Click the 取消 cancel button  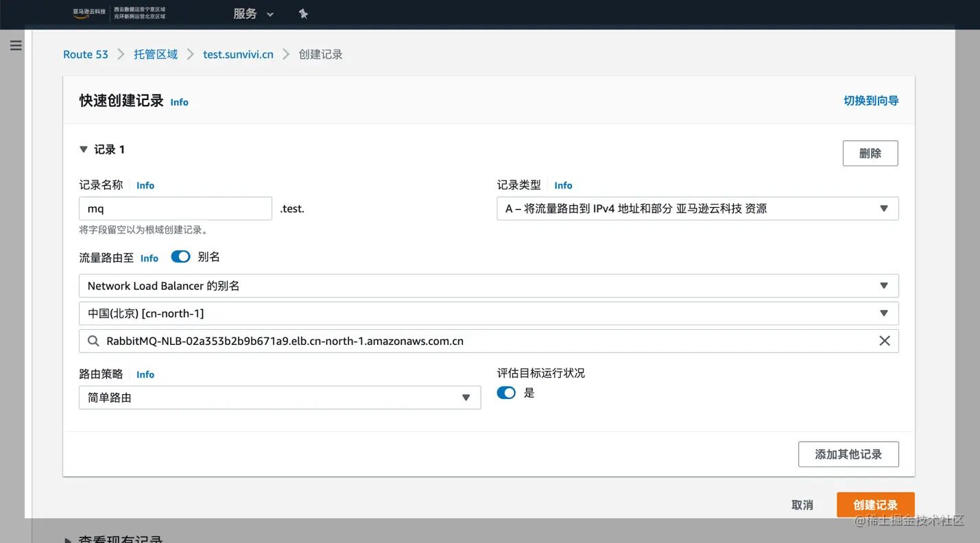coord(802,505)
